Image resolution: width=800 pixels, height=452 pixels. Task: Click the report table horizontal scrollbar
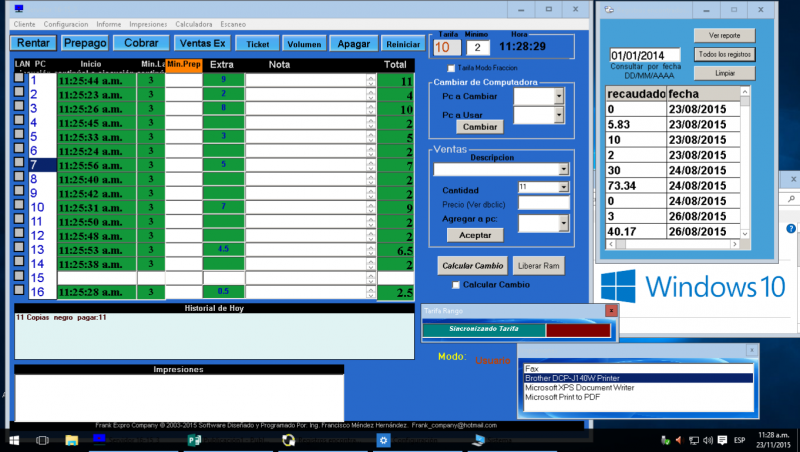[x=672, y=244]
